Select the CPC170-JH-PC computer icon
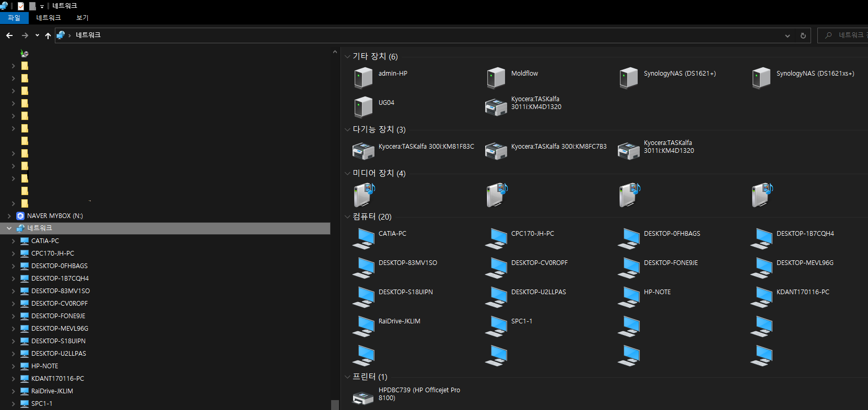 point(496,238)
